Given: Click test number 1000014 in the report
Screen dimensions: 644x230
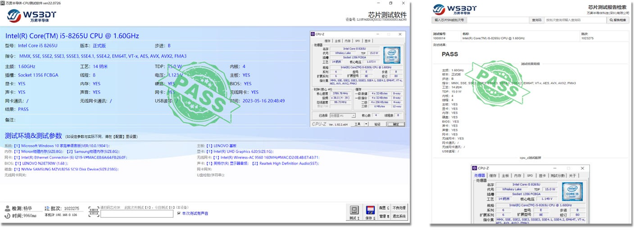Looking at the screenshot, I should point(439,38).
